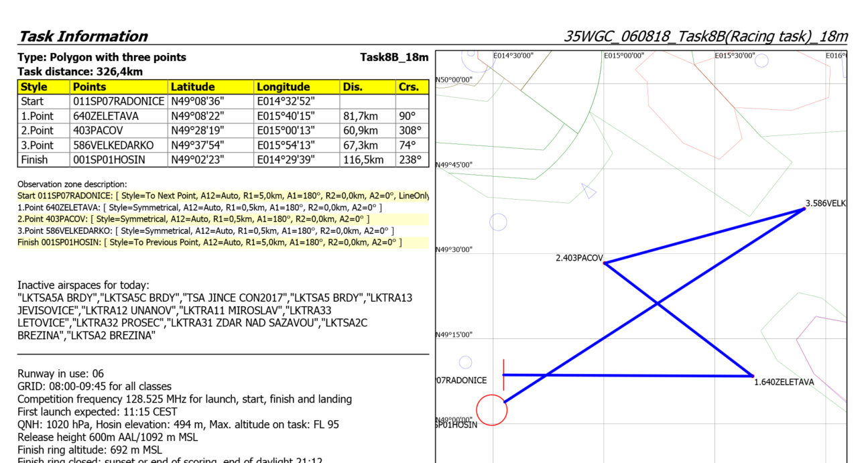Viewport: 868px width, 463px height.
Task: Select the Longitude column header
Action: (282, 87)
